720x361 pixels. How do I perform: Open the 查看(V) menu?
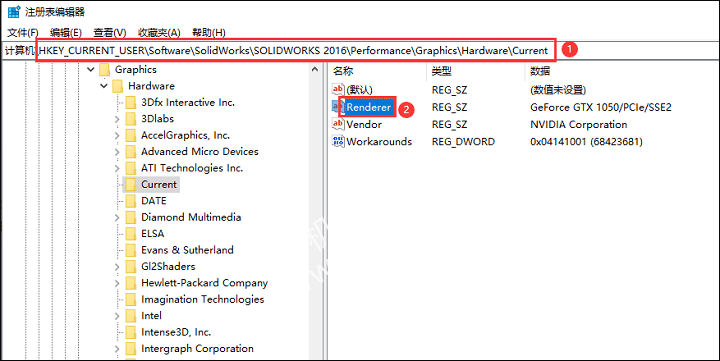point(110,33)
